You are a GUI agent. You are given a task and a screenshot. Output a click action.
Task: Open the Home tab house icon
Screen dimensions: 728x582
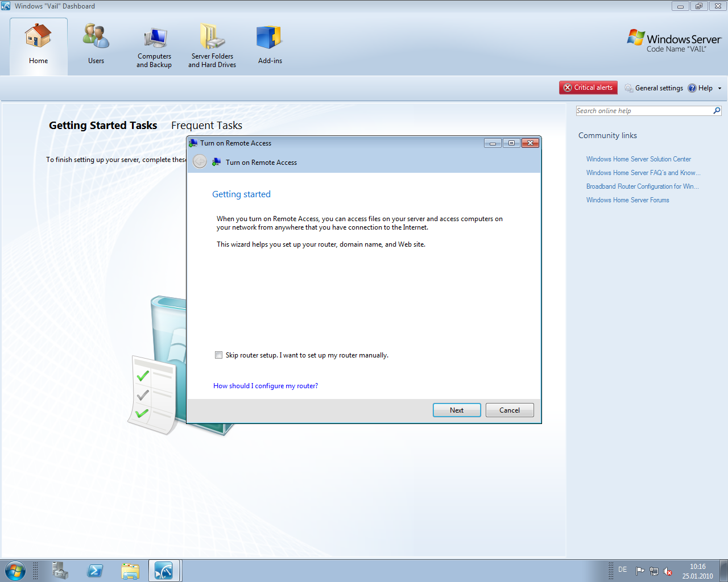[38, 36]
